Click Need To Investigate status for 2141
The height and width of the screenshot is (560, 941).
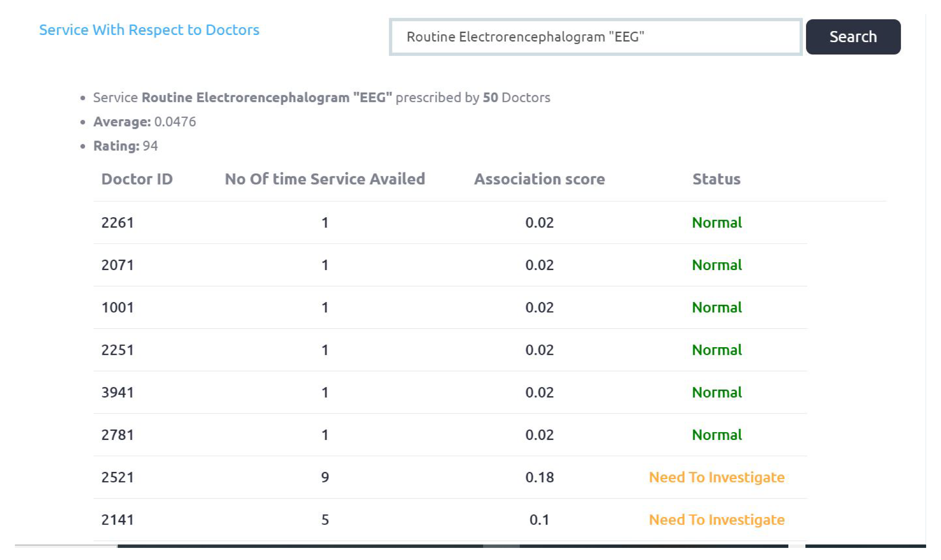(x=716, y=520)
